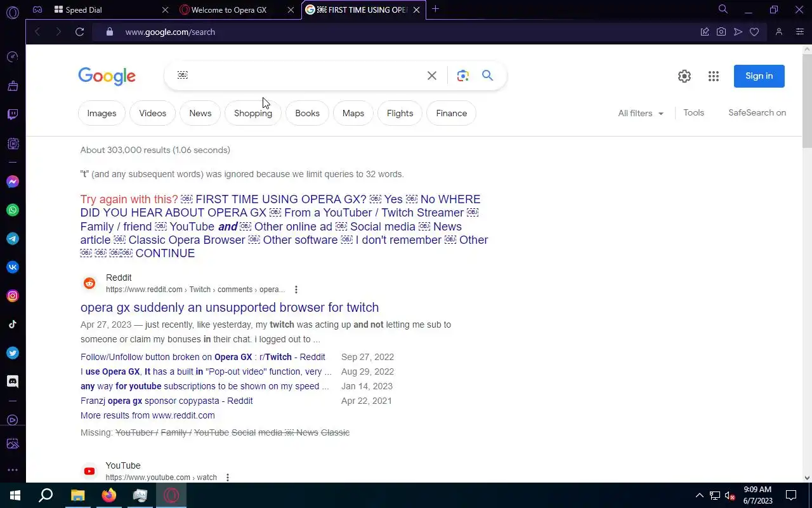The height and width of the screenshot is (508, 812).
Task: Open 'opera gx suddenly an unsupported browser' result
Action: [x=230, y=307]
